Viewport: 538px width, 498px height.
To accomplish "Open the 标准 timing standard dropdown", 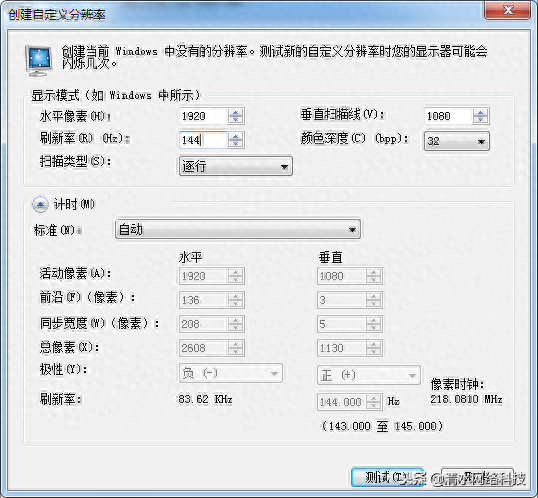I will [x=238, y=229].
